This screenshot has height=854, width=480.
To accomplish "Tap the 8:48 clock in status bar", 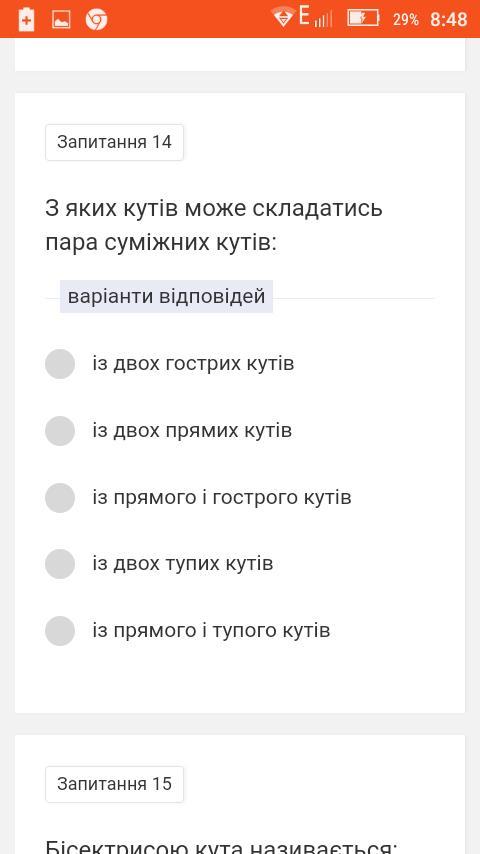I will pyautogui.click(x=448, y=20).
